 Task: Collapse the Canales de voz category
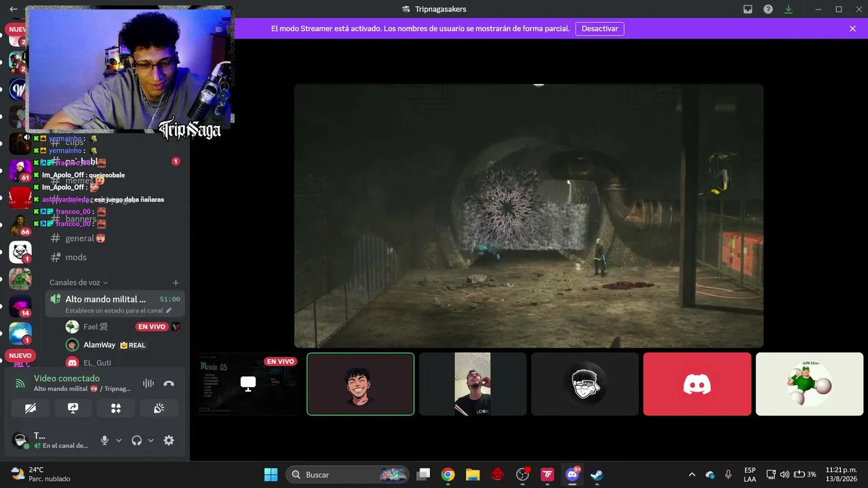pyautogui.click(x=79, y=283)
